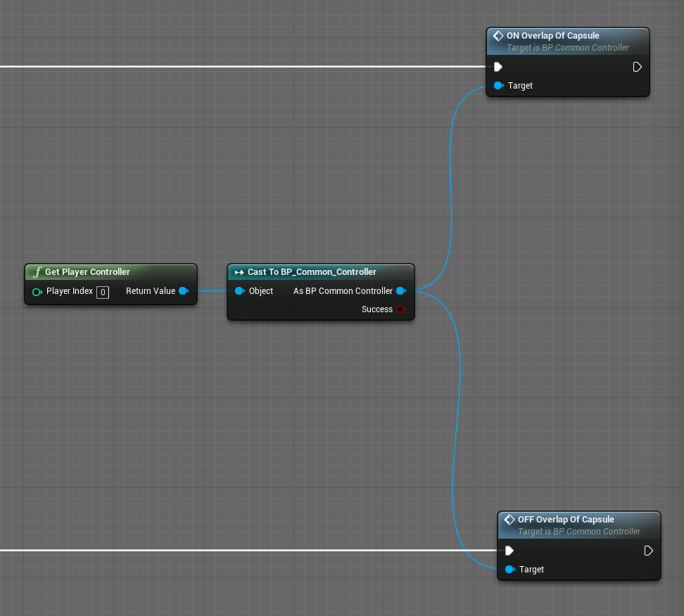The height and width of the screenshot is (616, 684).
Task: Click the Success boolean output pin
Action: tap(401, 309)
